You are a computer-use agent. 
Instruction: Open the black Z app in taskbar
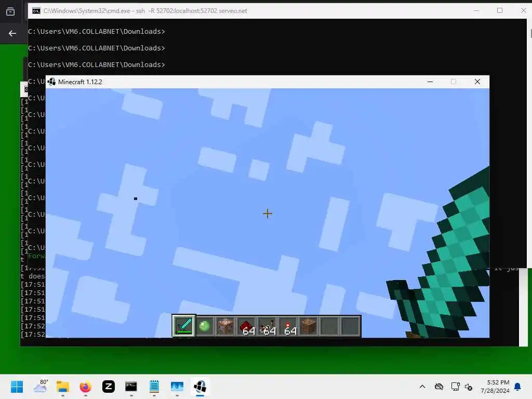click(x=109, y=387)
